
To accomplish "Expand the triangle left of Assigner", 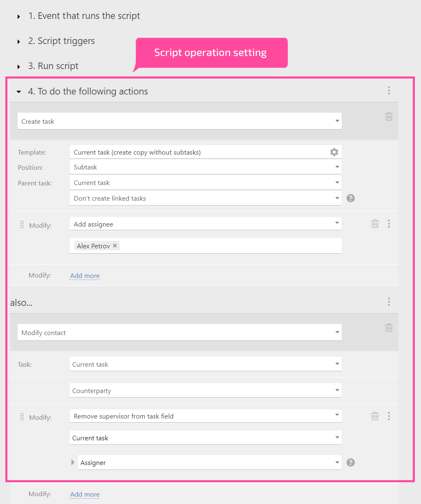I will (73, 462).
